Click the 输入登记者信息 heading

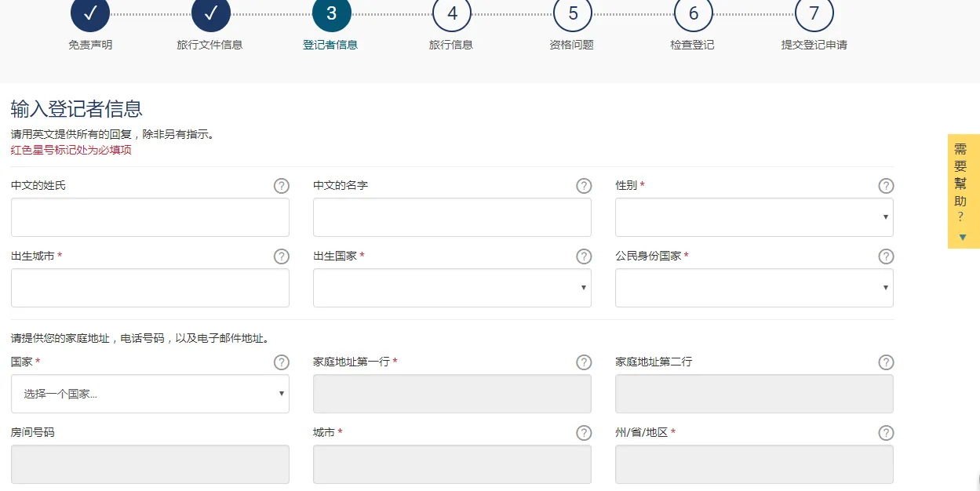[77, 109]
